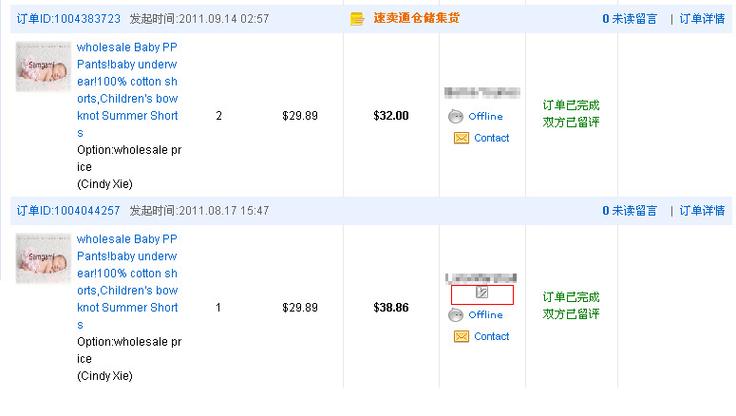Open 订单详情 for order 1004383723
This screenshot has width=736, height=416.
(702, 19)
